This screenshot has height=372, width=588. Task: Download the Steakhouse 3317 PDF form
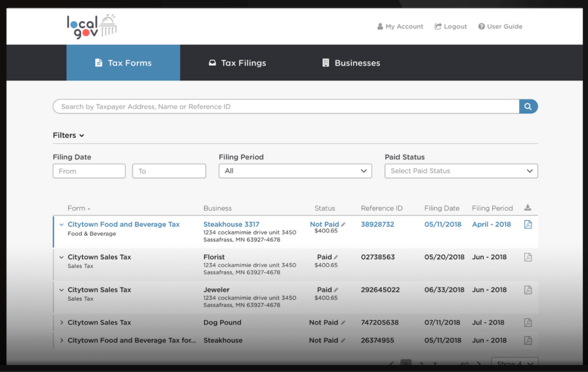pos(527,225)
